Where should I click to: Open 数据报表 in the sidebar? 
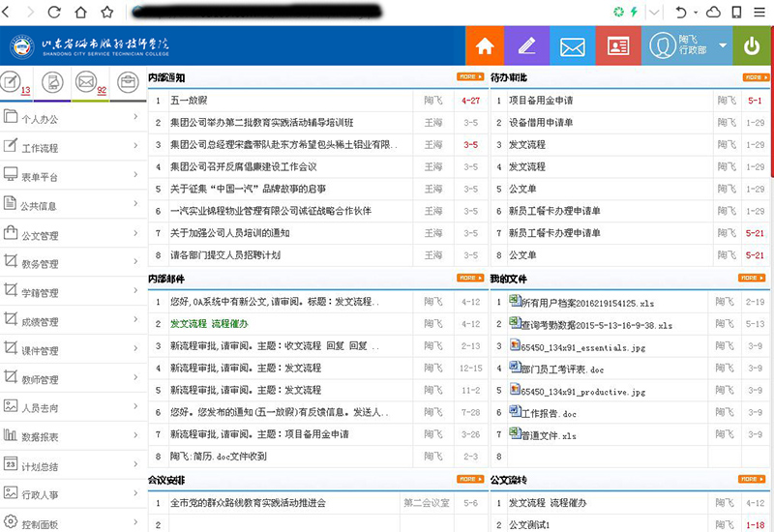point(74,437)
